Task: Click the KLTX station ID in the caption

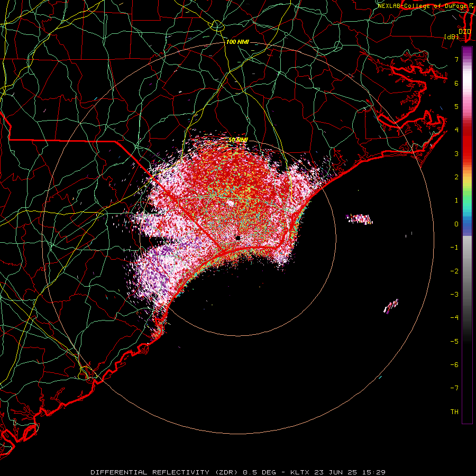Action: (299, 472)
